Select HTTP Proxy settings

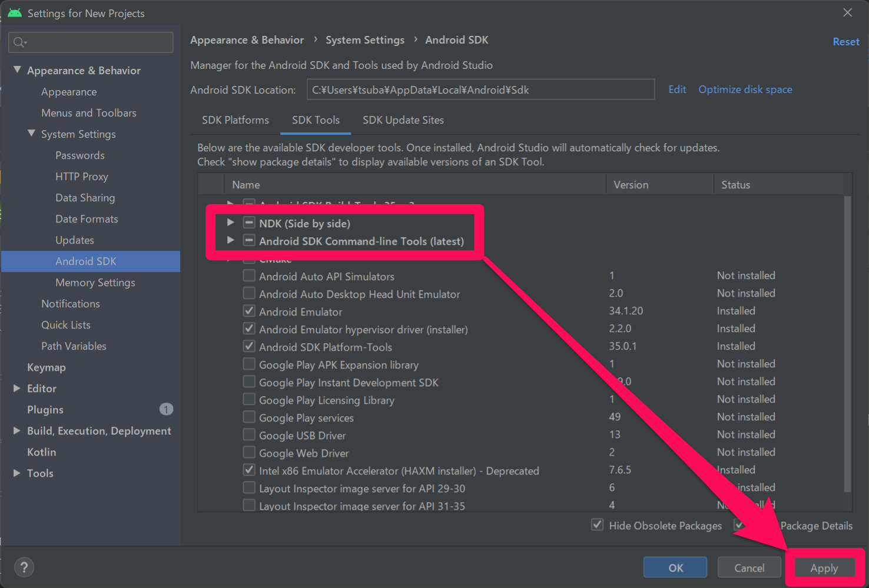pyautogui.click(x=82, y=177)
